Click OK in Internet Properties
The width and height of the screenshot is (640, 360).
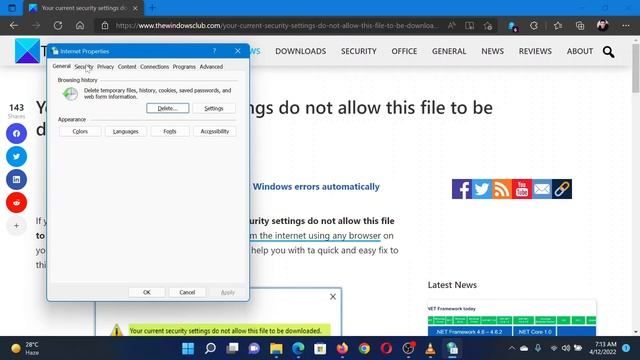tap(147, 292)
